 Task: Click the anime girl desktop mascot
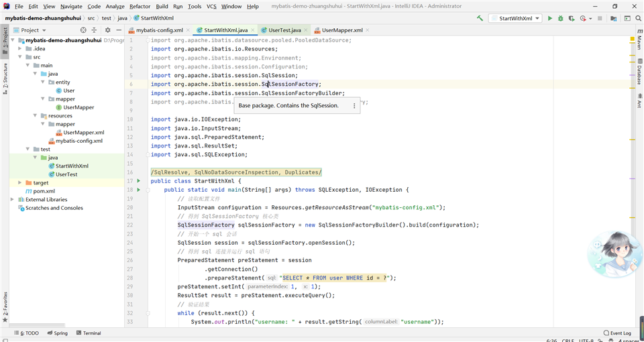coord(614,255)
